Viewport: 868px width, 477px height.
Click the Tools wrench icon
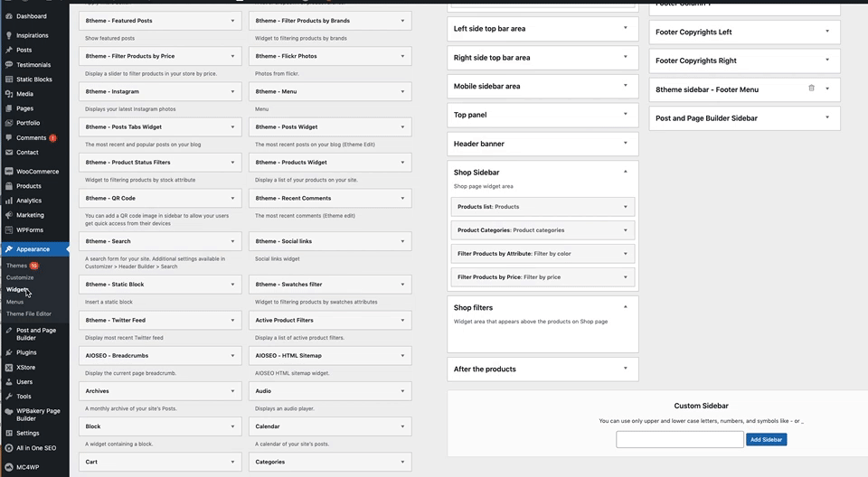click(9, 397)
